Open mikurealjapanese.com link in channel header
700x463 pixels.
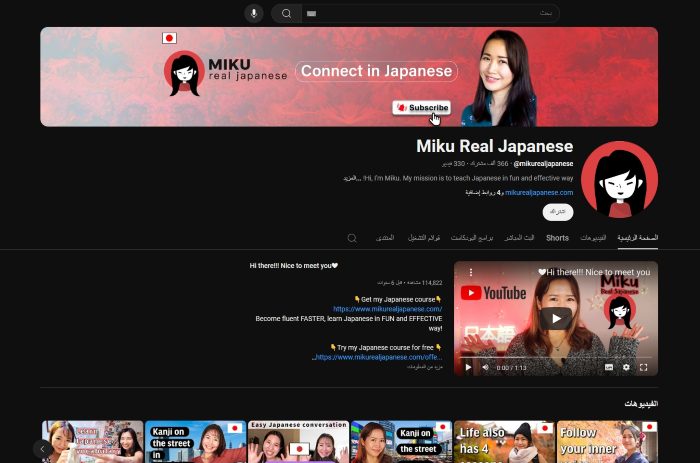539,192
